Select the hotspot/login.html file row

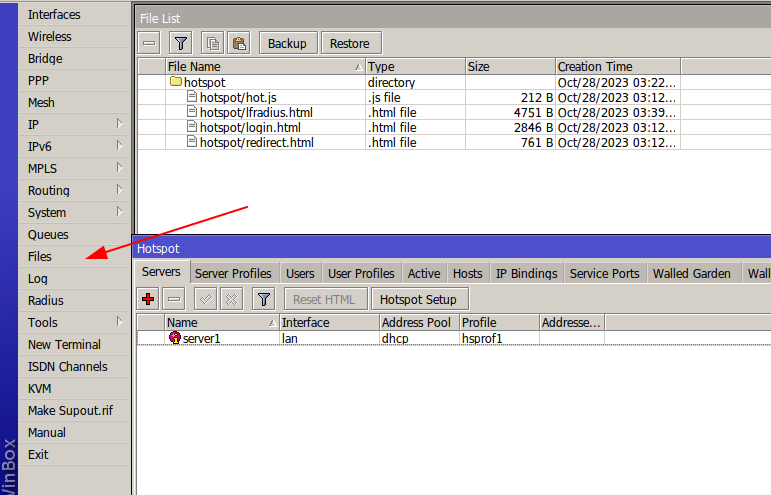pos(250,128)
